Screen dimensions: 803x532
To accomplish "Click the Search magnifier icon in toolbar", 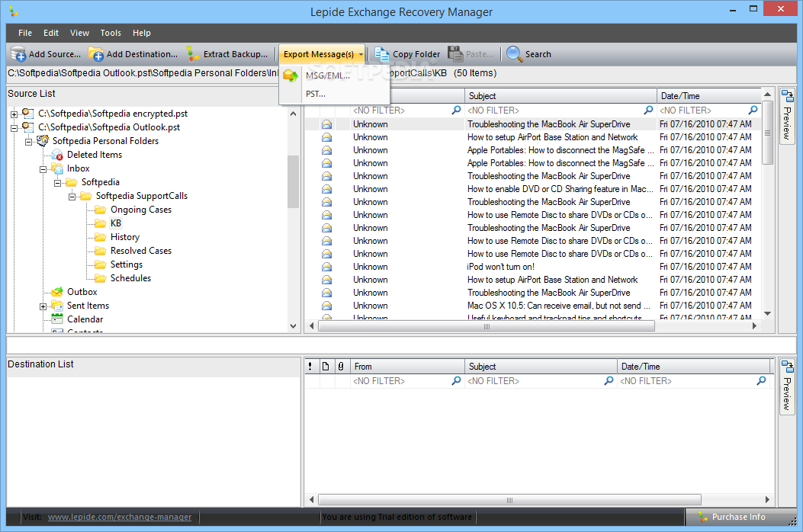I will tap(514, 54).
